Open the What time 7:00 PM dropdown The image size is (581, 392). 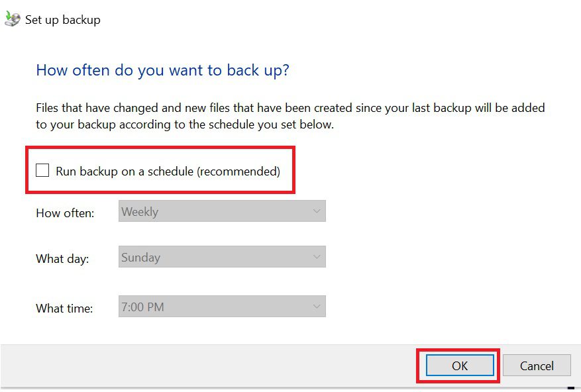click(x=222, y=307)
